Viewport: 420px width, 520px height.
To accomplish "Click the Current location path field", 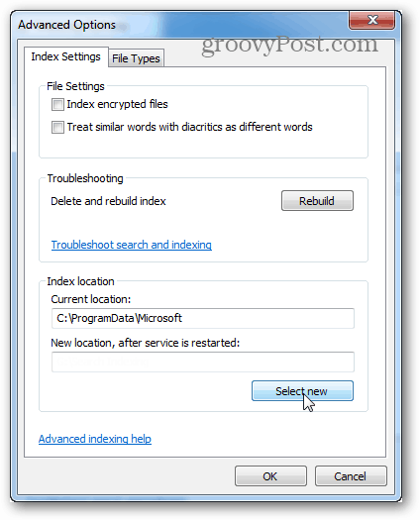I will click(x=203, y=318).
